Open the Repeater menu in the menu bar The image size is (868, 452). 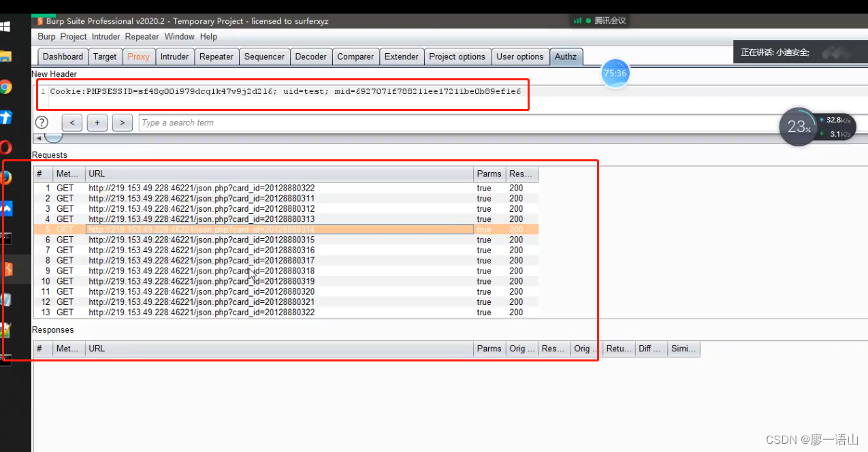[x=142, y=37]
